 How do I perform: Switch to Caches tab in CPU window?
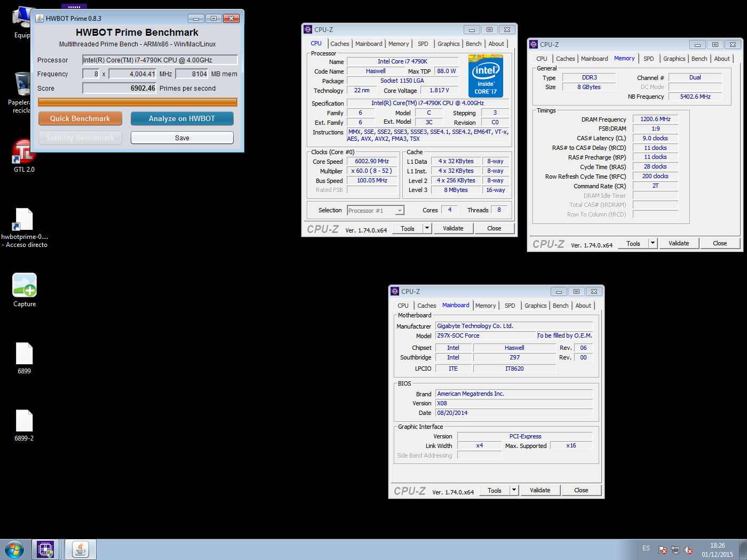pyautogui.click(x=339, y=44)
